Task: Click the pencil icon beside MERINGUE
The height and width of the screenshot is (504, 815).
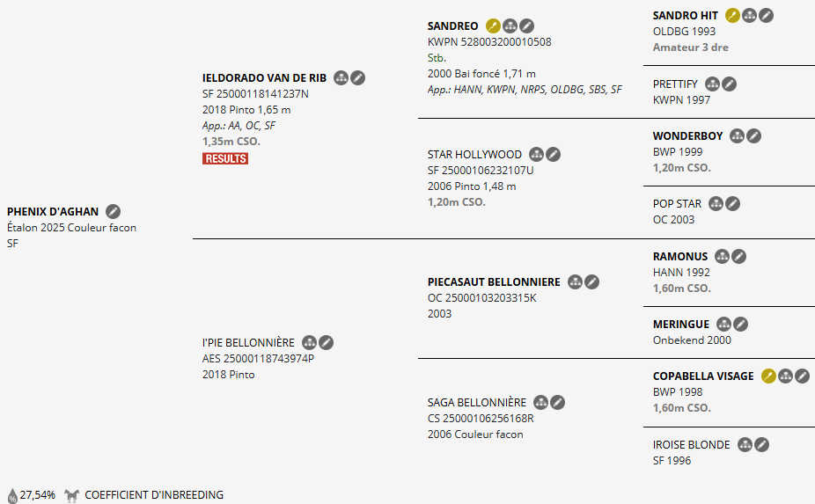Action: (x=741, y=325)
